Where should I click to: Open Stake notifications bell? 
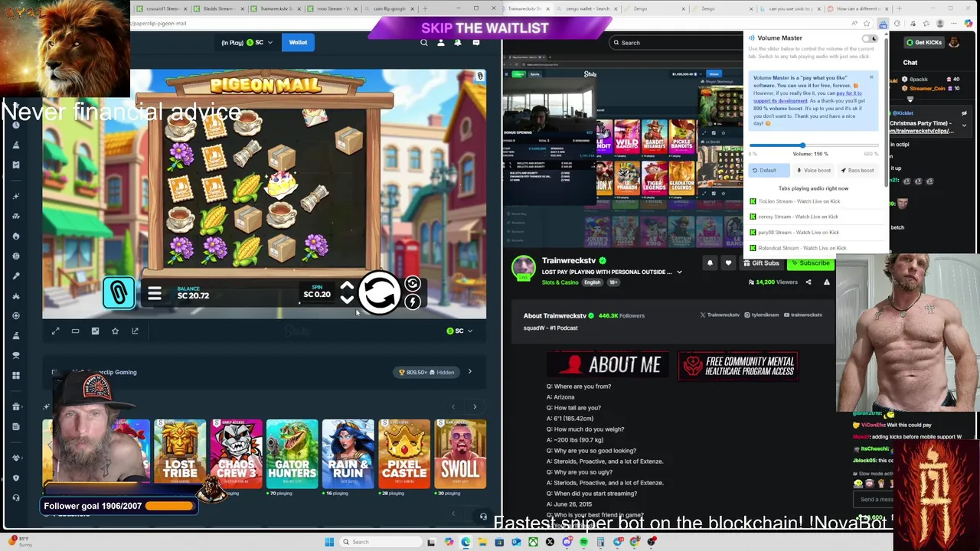coord(458,43)
